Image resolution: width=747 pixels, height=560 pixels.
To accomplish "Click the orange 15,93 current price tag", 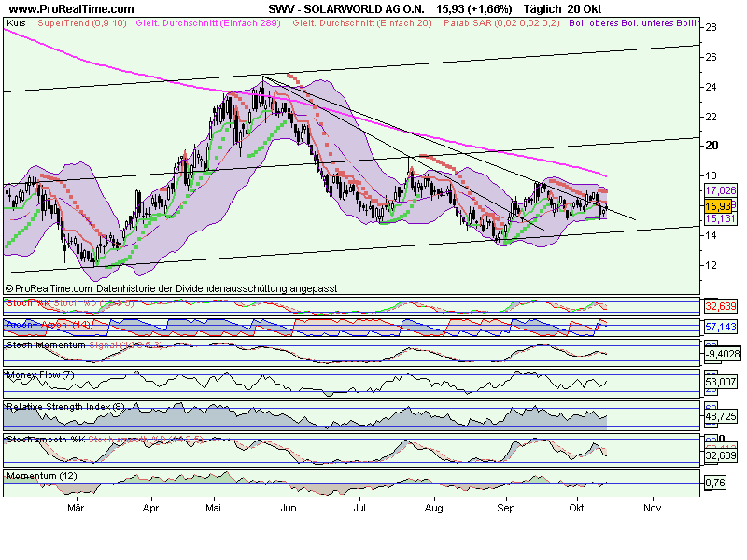I will coord(716,205).
